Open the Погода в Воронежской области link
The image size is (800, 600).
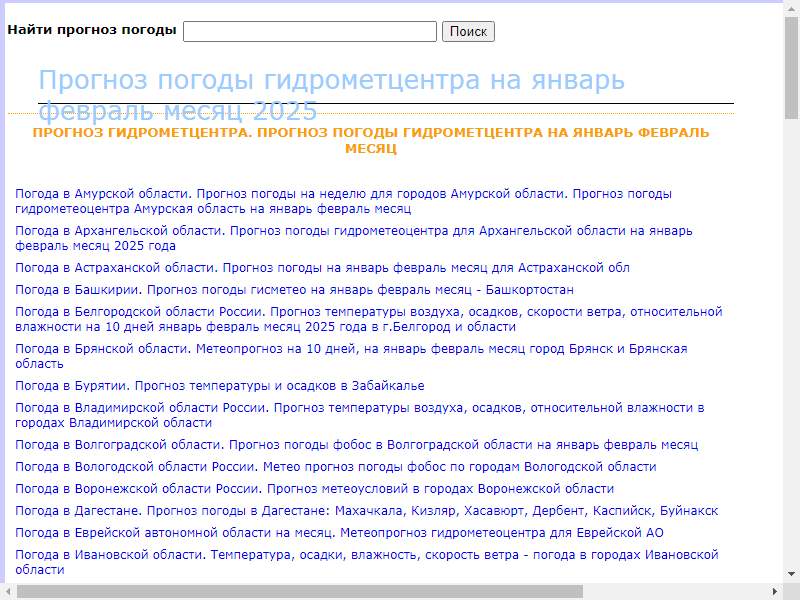tap(314, 489)
